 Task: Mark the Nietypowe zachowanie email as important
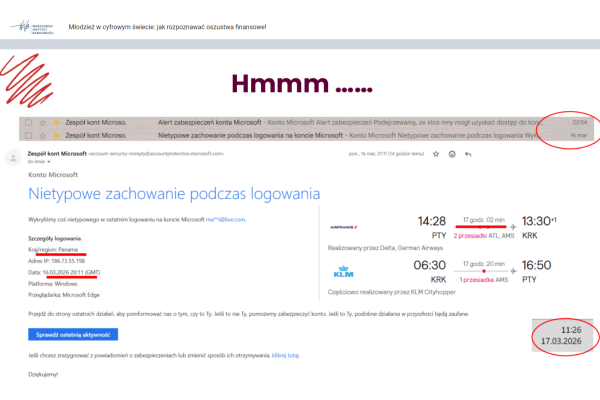pyautogui.click(x=55, y=134)
